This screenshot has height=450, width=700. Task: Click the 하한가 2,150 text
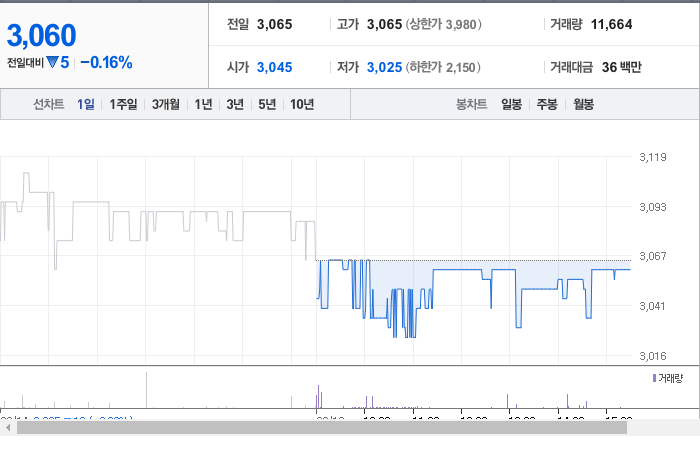coord(443,67)
